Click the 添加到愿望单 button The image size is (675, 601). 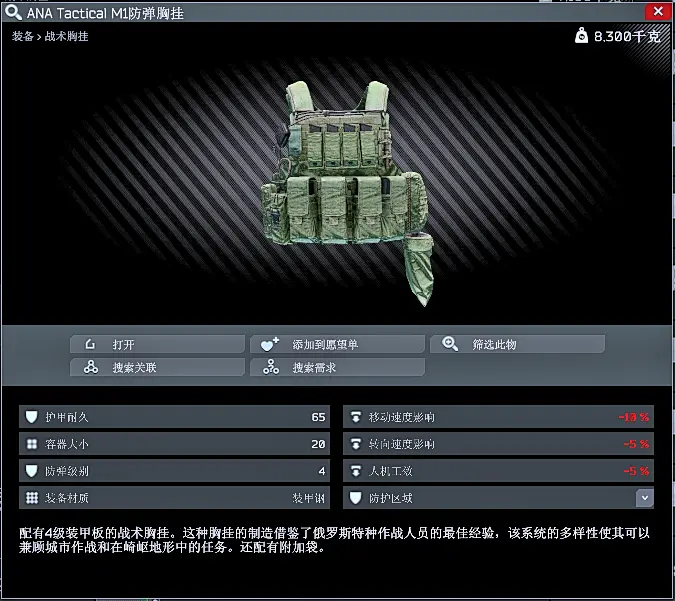point(338,344)
